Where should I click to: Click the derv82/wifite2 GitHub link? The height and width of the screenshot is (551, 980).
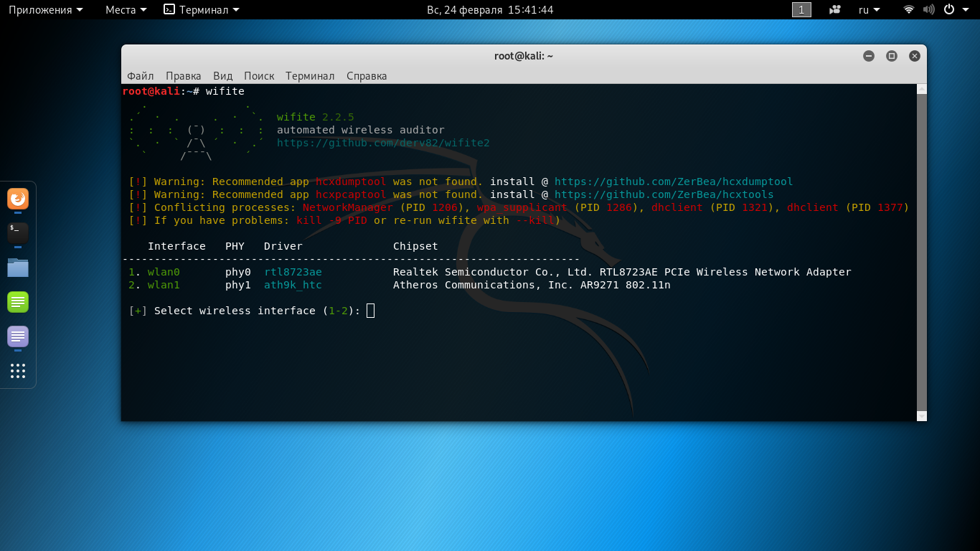[383, 143]
